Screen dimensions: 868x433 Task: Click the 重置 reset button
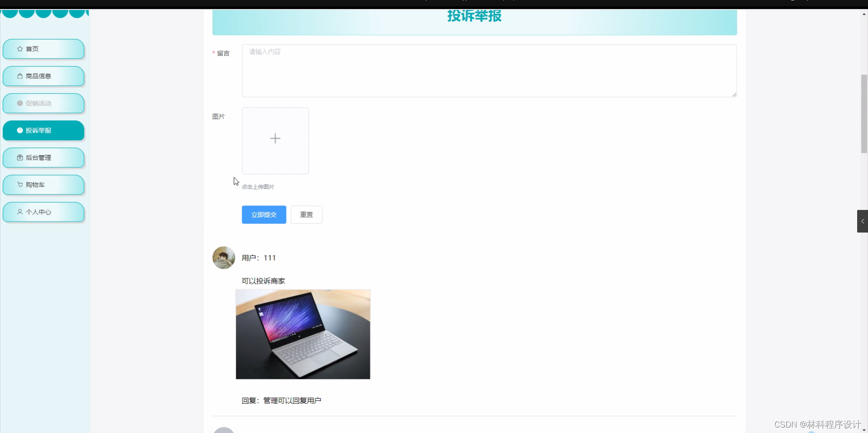click(307, 214)
